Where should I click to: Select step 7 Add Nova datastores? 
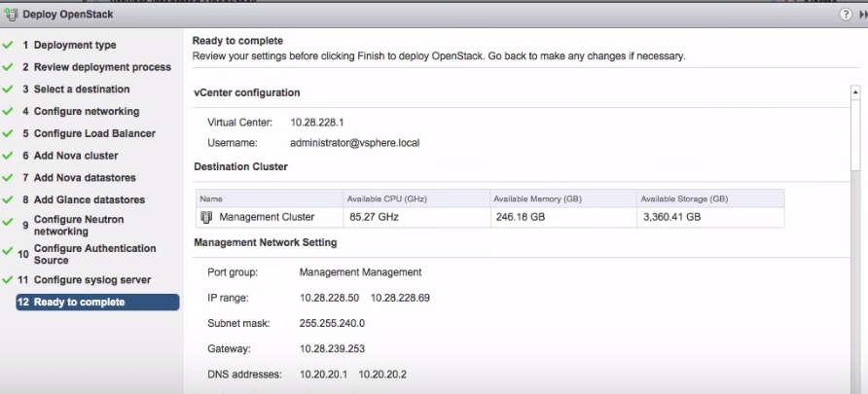click(85, 178)
